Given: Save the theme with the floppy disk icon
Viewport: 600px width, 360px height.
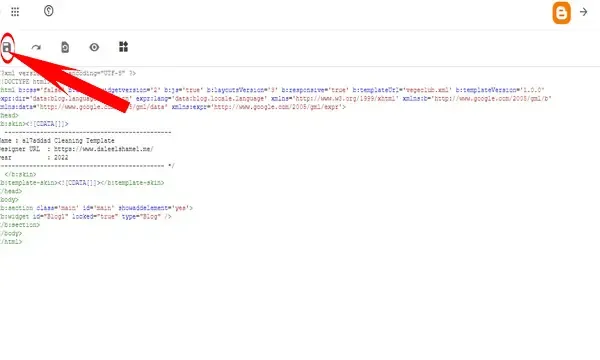Looking at the screenshot, I should [7, 47].
